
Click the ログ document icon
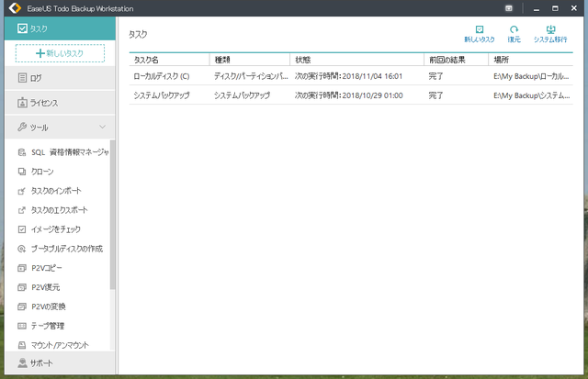(x=22, y=77)
